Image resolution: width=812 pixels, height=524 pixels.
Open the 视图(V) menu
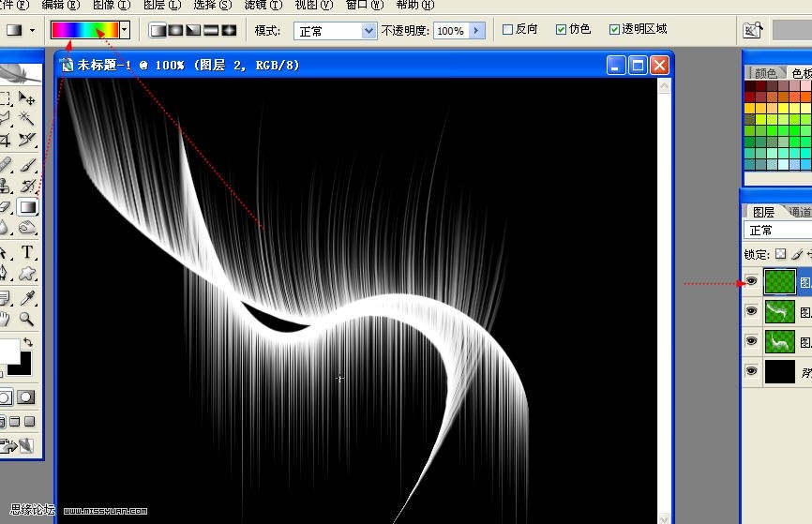point(314,6)
